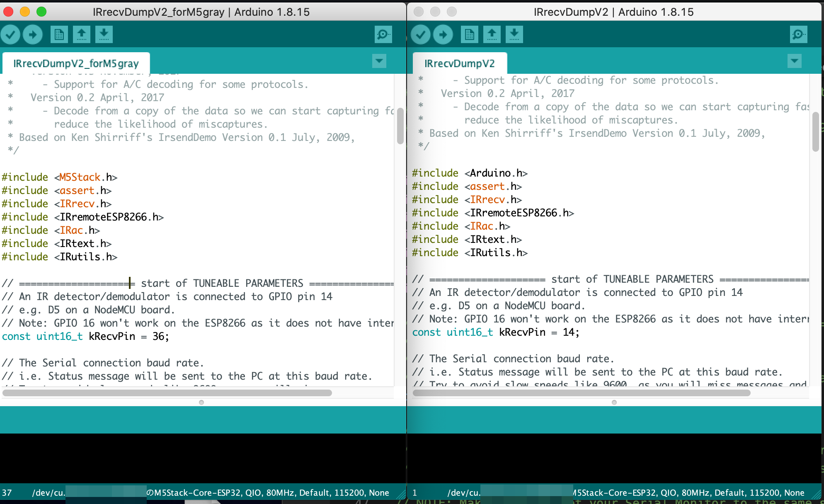824x504 pixels.
Task: Click Save sketch icon in left window
Action: click(x=104, y=34)
